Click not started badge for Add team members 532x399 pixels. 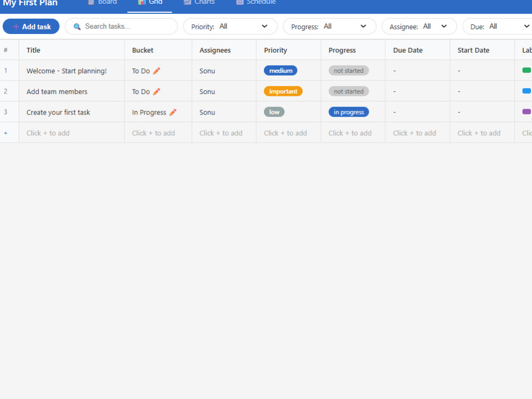[x=348, y=92]
